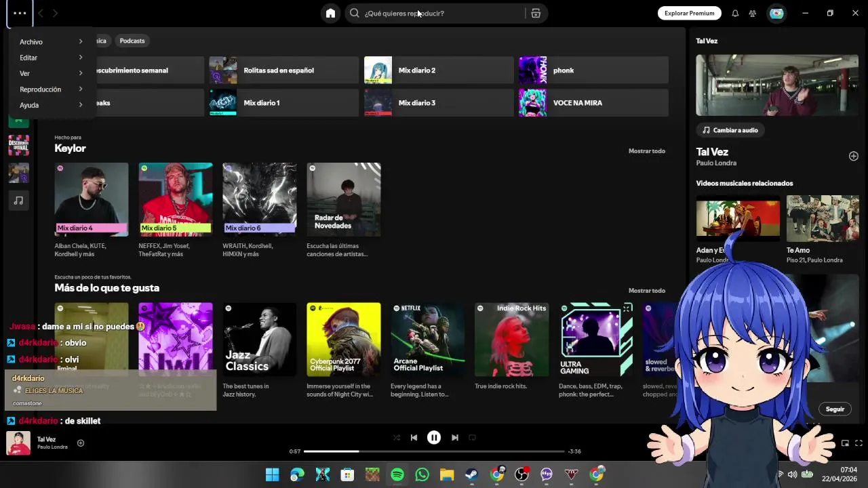The image size is (868, 488).
Task: Open Descubrimiento Semanal in left sidebar
Action: point(19,146)
